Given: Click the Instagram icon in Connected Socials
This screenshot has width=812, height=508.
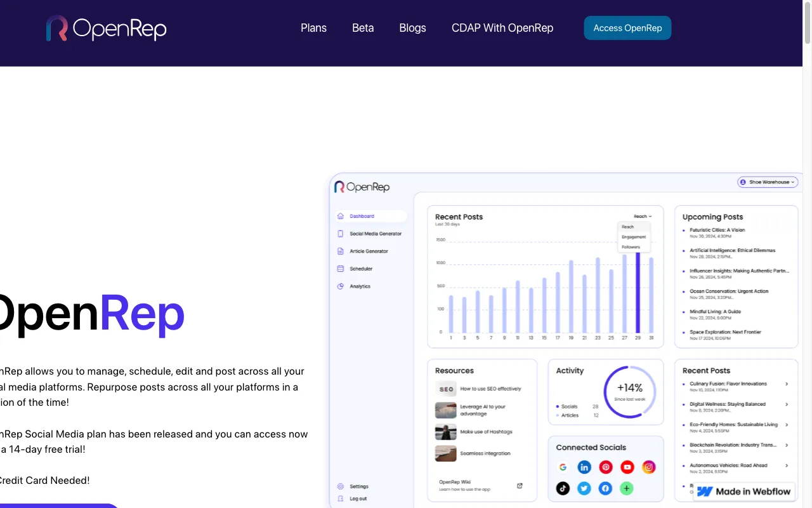Looking at the screenshot, I should pos(648,467).
